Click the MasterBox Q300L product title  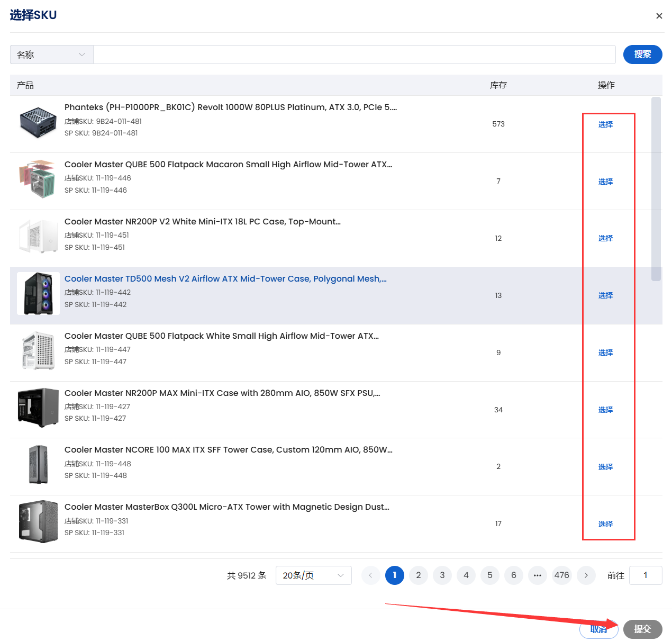227,507
